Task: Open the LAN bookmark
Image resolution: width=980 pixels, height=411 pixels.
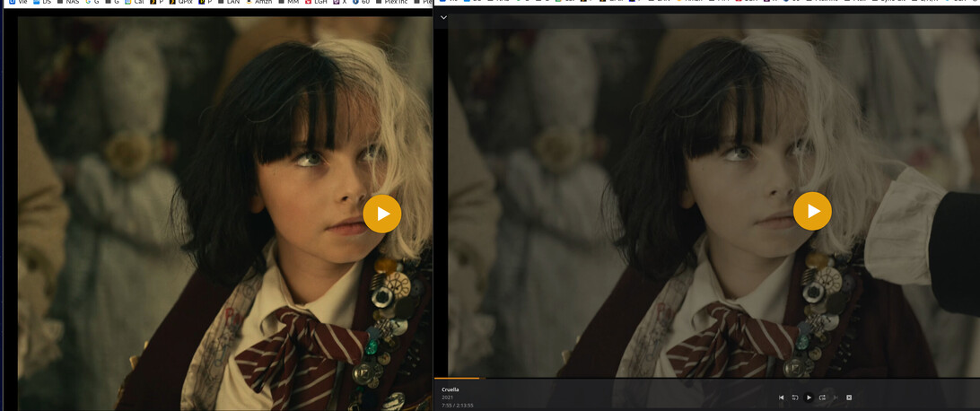Action: pos(228,2)
